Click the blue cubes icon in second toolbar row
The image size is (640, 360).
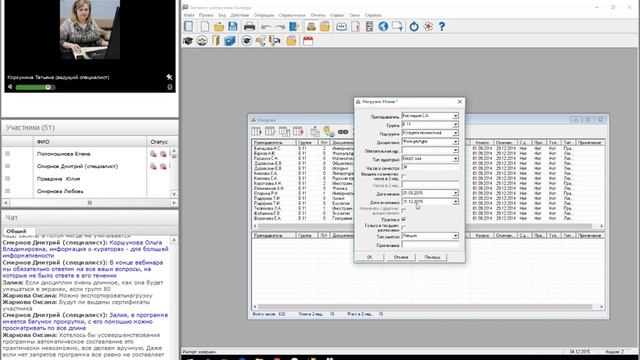[230, 41]
